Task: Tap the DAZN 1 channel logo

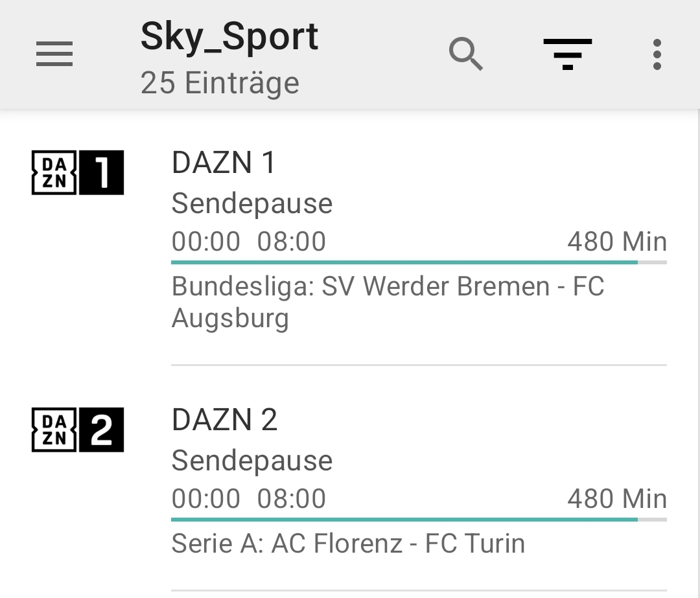Action: [78, 172]
